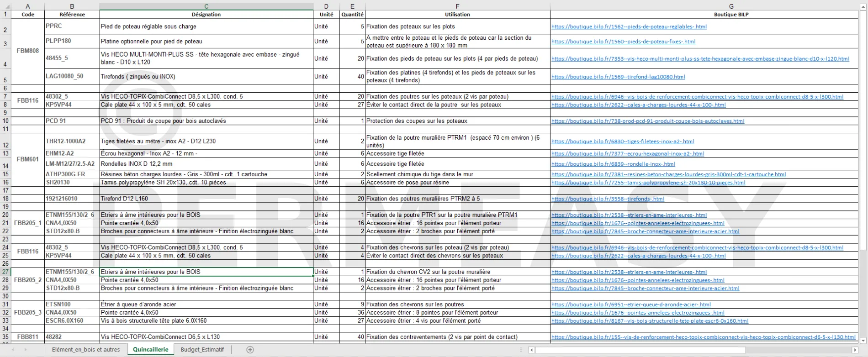Image resolution: width=868 pixels, height=357 pixels.
Task: Open the etriers-en-ame-interieures link in row 20
Action: (x=629, y=215)
